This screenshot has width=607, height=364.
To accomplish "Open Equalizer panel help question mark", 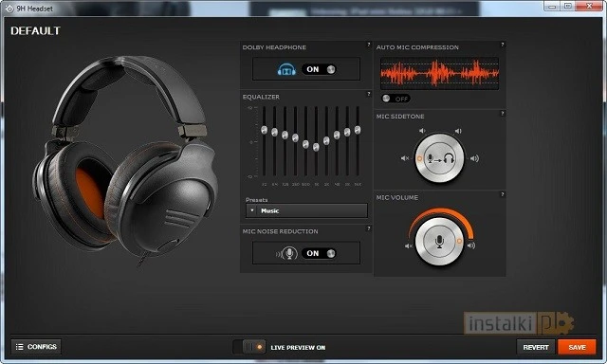I will pos(369,94).
